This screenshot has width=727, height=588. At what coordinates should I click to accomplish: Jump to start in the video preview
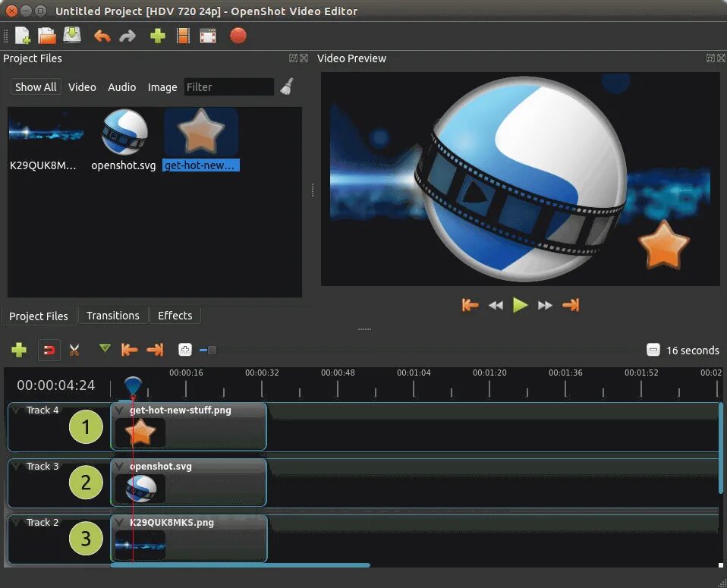[470, 305]
